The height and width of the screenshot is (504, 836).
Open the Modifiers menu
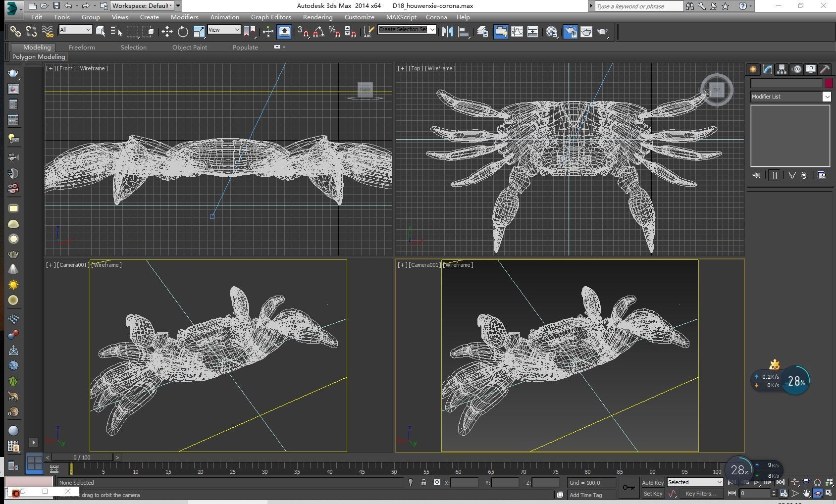pos(184,17)
